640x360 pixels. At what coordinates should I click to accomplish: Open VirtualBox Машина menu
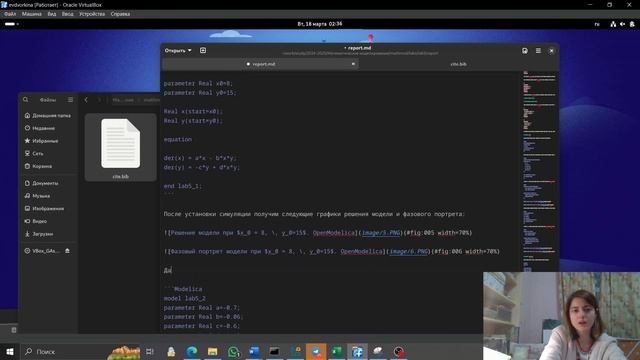(32, 14)
